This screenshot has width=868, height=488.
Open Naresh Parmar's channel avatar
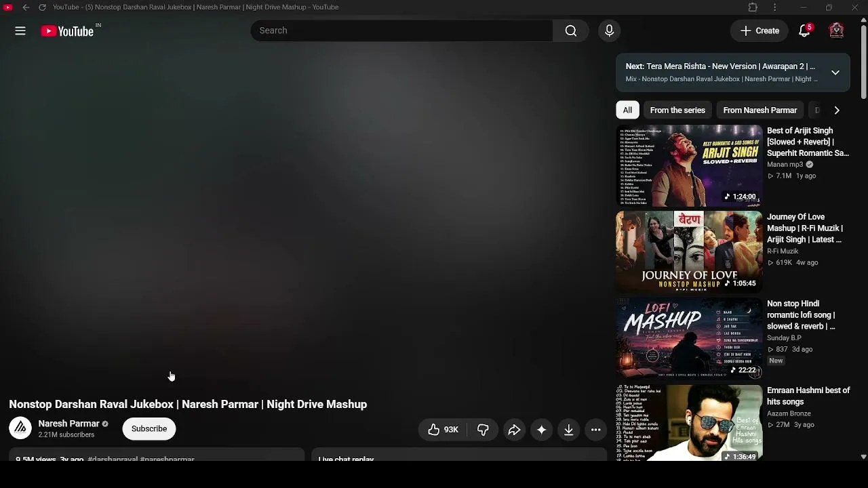click(20, 428)
